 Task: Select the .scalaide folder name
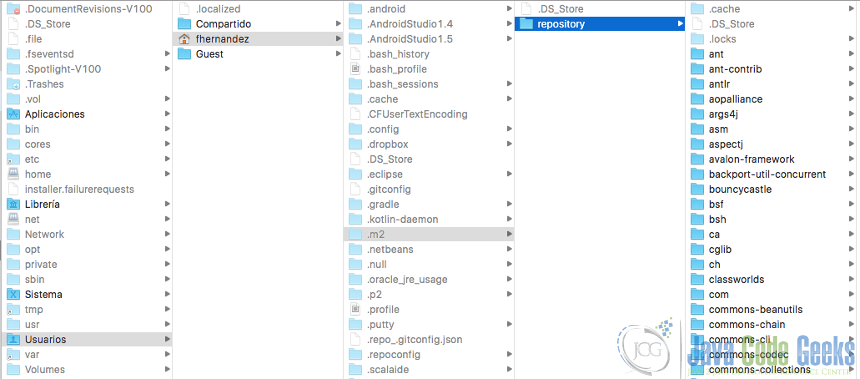tap(388, 369)
